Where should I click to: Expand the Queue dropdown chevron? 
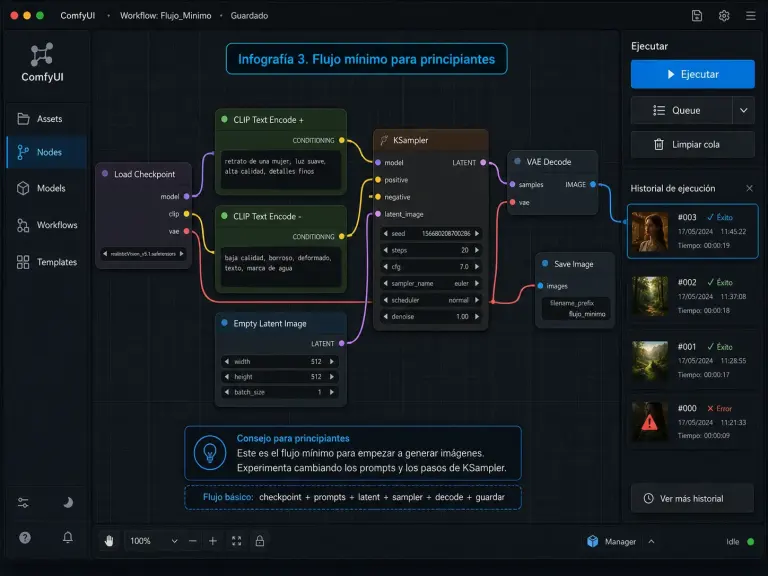744,111
